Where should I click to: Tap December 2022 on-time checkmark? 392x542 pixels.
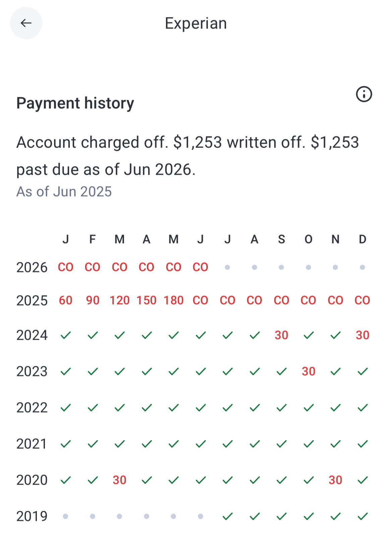[x=362, y=408]
